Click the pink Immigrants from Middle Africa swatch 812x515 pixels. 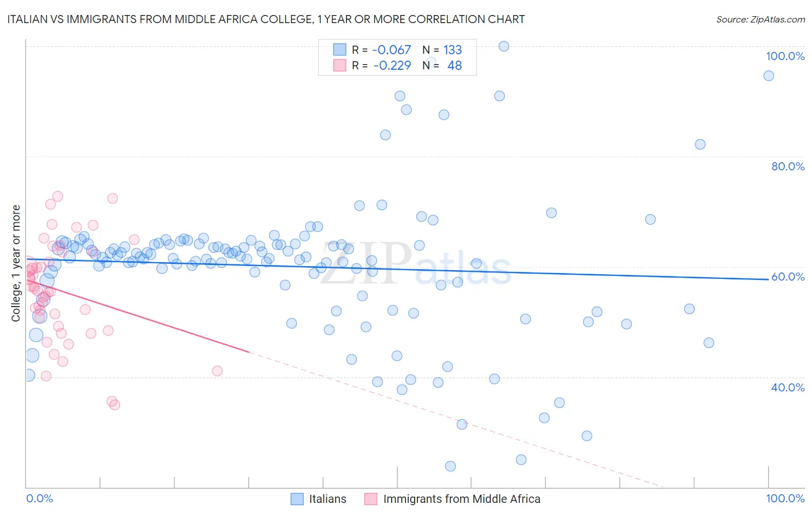click(371, 499)
